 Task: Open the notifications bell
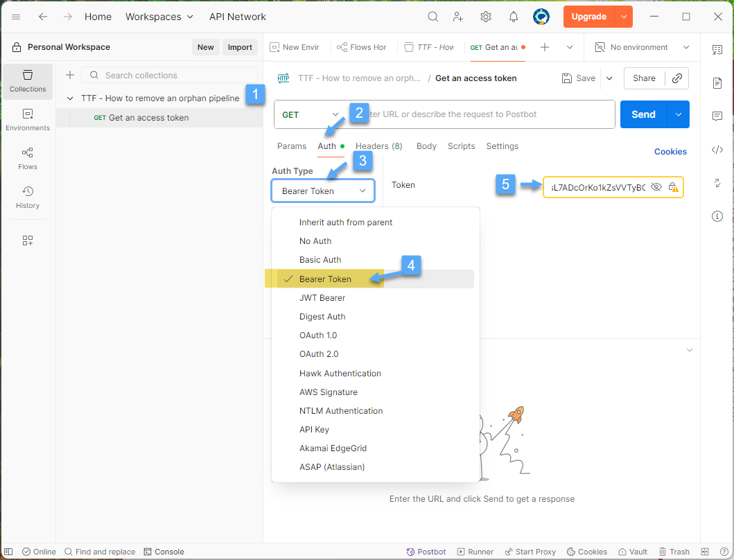514,17
